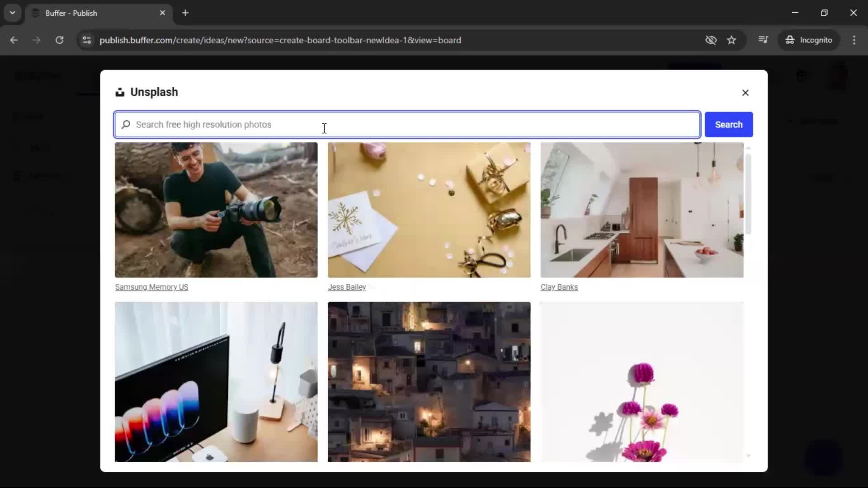Open Chrome's three-dot options menu
868x488 pixels.
click(x=854, y=40)
